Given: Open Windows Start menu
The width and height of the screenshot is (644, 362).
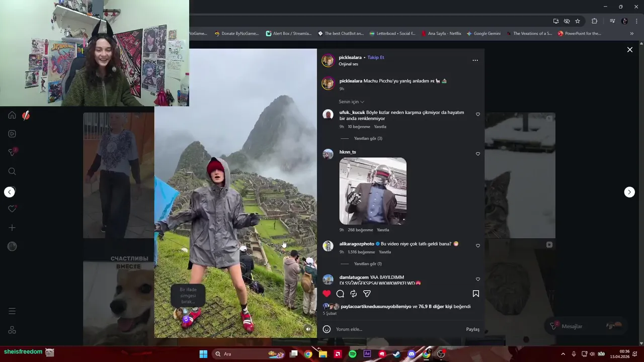Looking at the screenshot, I should click(203, 354).
